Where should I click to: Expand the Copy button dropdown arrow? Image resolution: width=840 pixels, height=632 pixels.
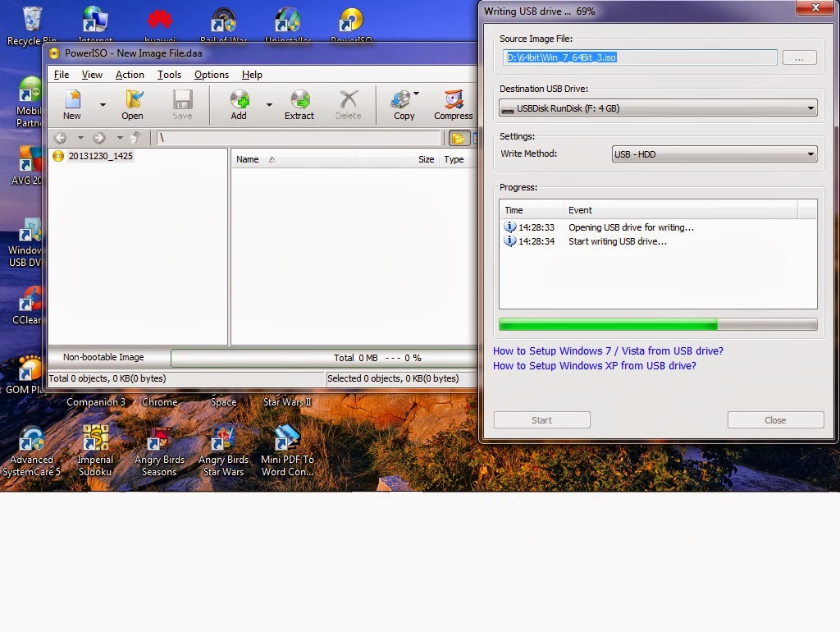(416, 94)
